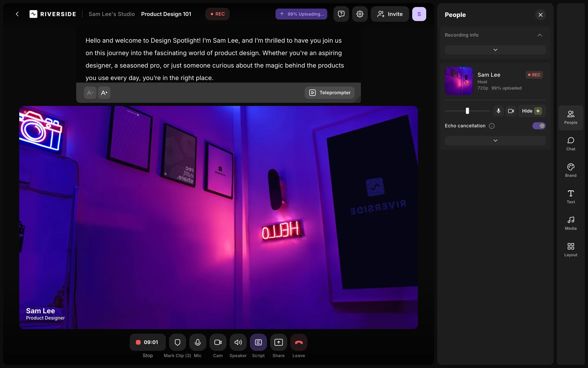The width and height of the screenshot is (588, 368).
Task: Toggle Script panel visibility
Action: click(258, 342)
